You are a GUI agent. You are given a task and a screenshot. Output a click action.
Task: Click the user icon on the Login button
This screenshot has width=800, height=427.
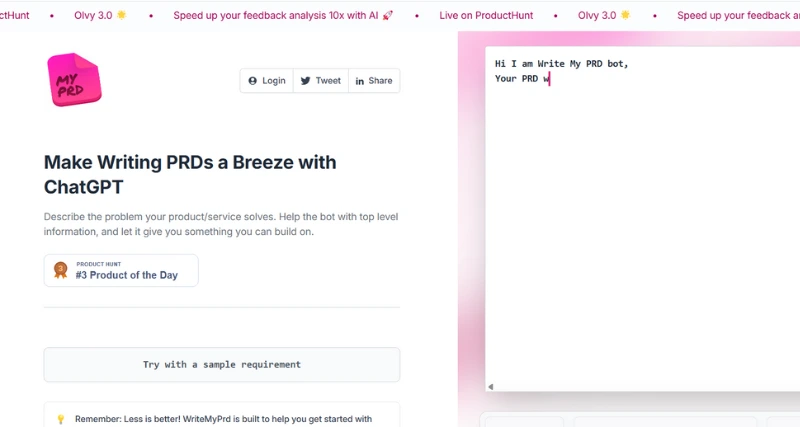[253, 81]
